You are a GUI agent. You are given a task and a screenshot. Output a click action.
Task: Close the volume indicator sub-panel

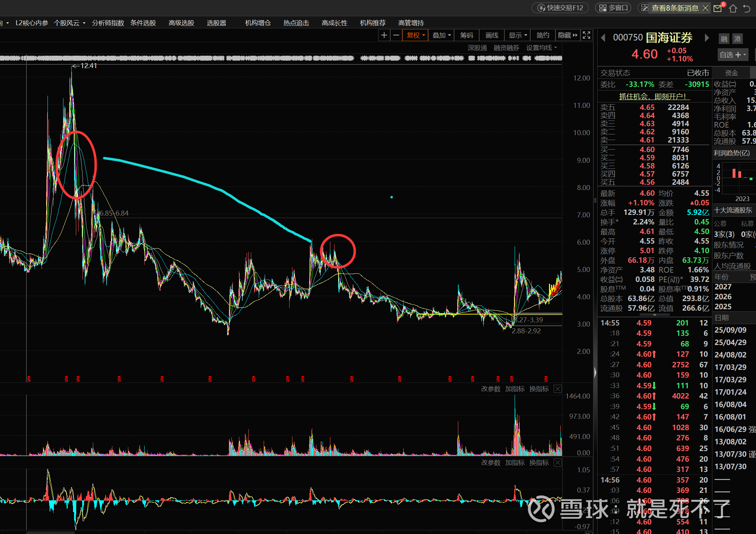pyautogui.click(x=558, y=389)
